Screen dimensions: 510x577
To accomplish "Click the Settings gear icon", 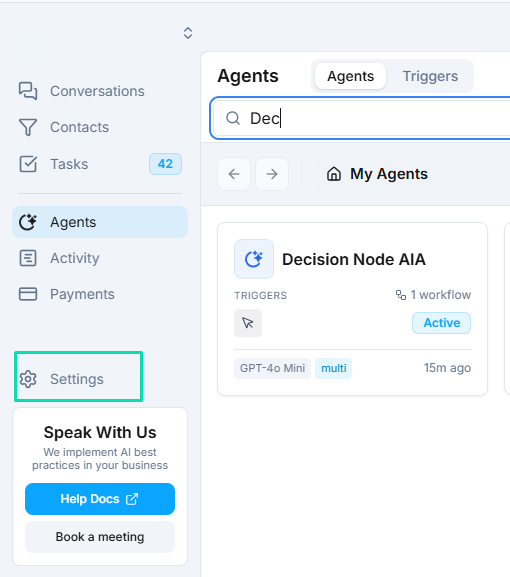I will [28, 379].
